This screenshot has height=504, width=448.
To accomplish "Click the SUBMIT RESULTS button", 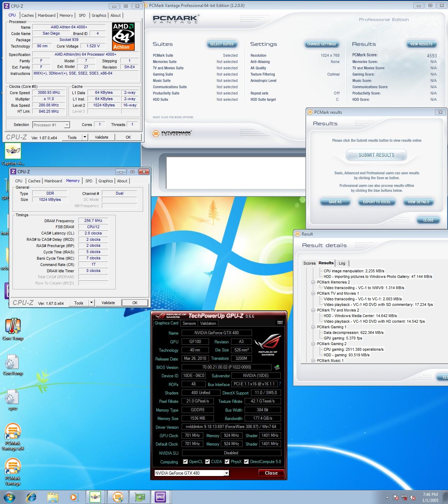I will click(x=376, y=155).
